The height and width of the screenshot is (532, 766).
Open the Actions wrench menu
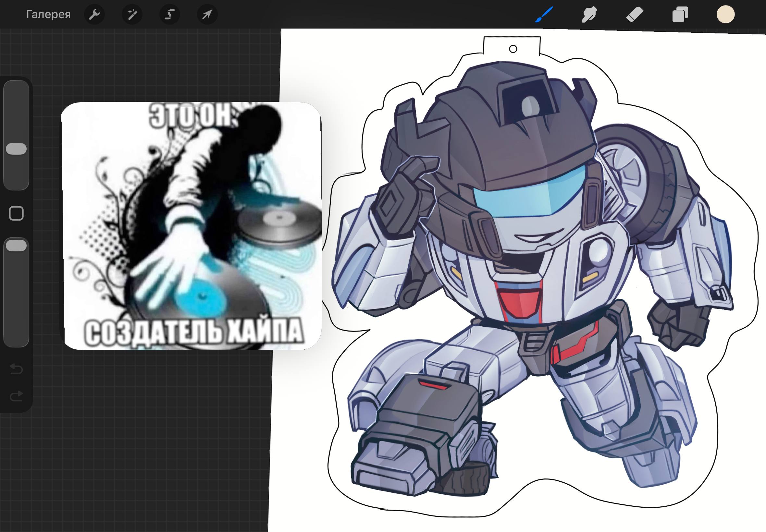94,14
